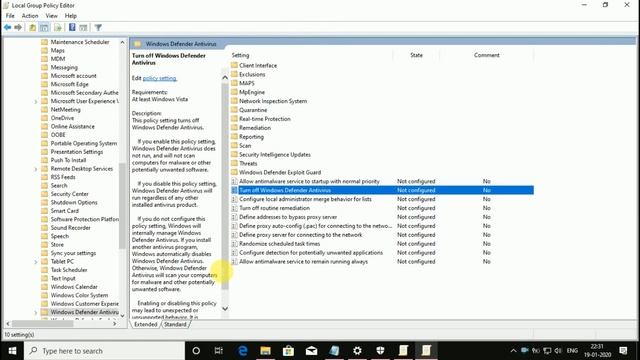Image resolution: width=640 pixels, height=360 pixels.
Task: Open the Action Center notification icon
Action: [623, 350]
